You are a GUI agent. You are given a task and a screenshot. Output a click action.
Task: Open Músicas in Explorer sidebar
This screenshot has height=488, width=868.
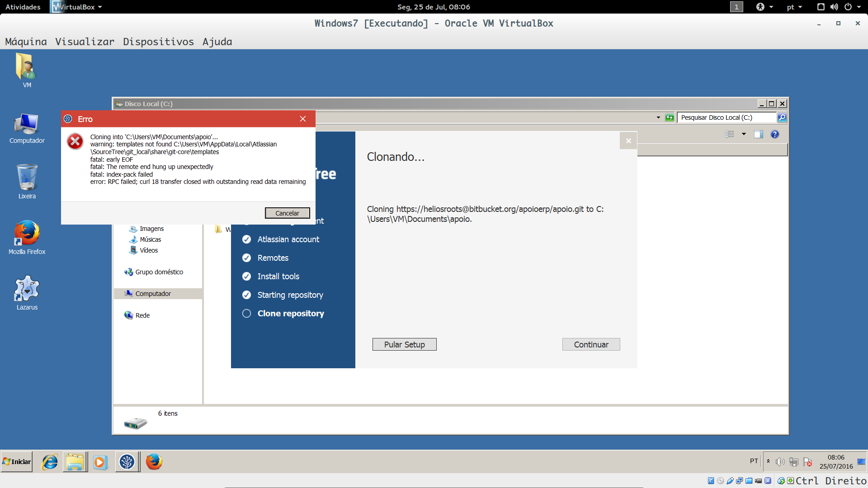pyautogui.click(x=145, y=239)
